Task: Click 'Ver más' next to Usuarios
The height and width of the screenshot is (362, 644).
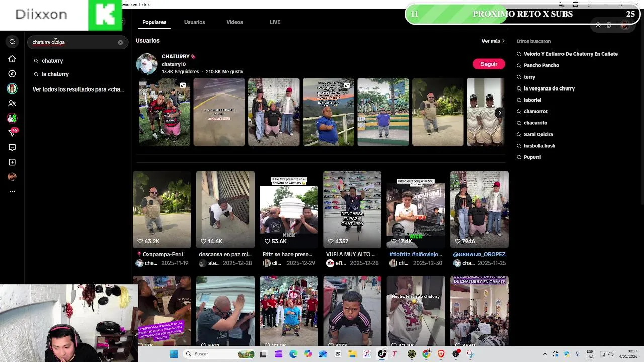Action: (493, 41)
